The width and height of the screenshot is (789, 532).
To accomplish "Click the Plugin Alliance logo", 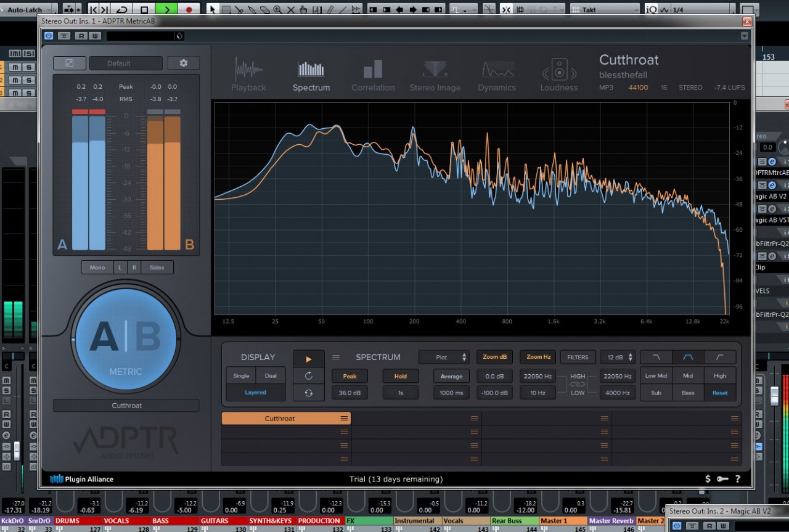I will click(x=82, y=479).
